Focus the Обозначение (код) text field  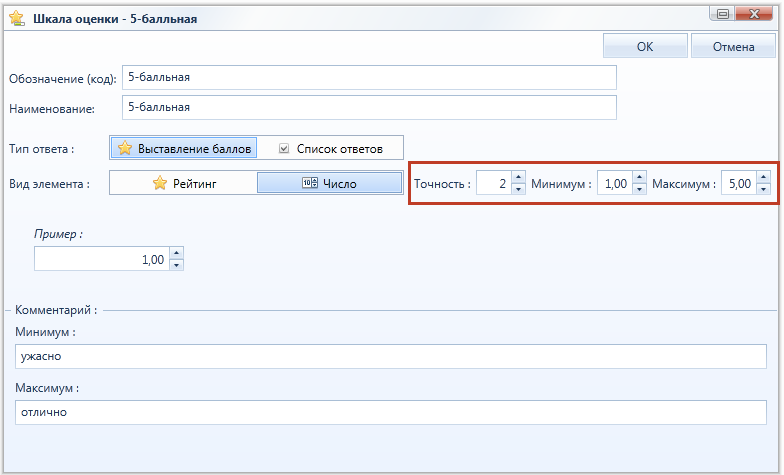tap(369, 78)
